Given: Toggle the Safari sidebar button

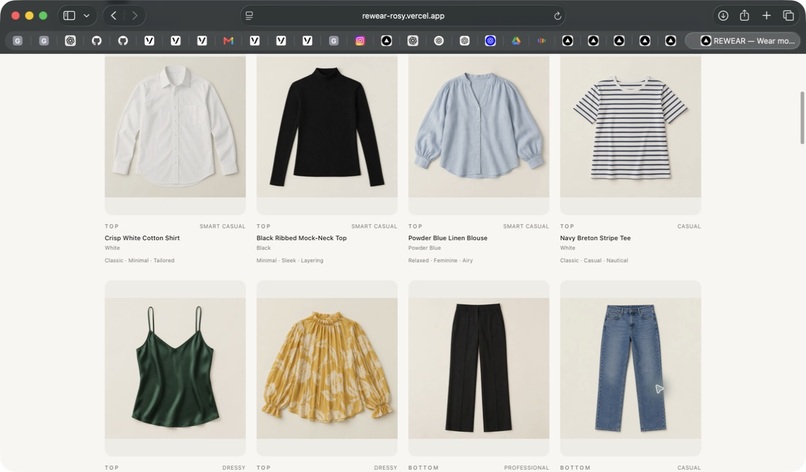Looking at the screenshot, I should click(69, 15).
